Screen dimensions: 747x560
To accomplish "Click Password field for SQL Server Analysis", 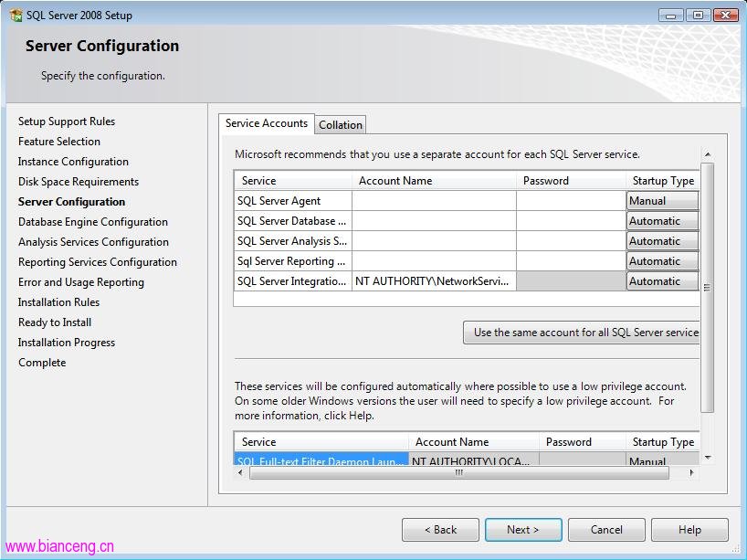I will (571, 241).
